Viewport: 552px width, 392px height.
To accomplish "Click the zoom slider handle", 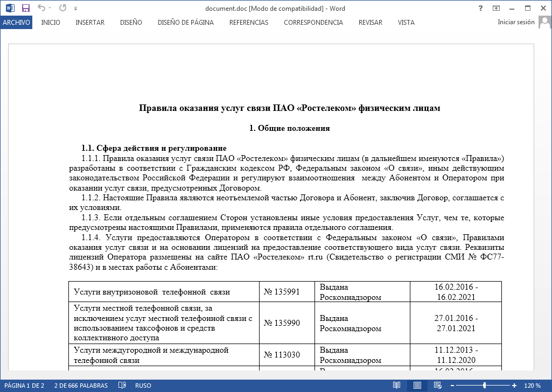I will tap(485, 386).
